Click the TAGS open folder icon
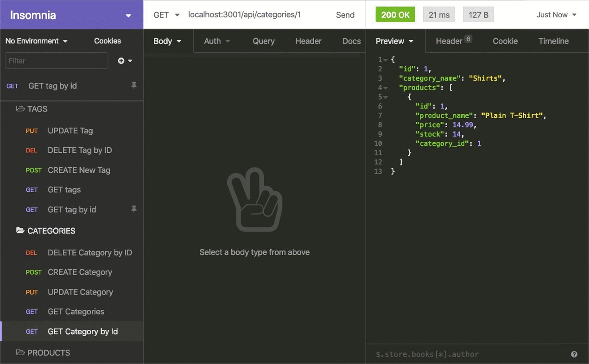The image size is (589, 364). pos(19,109)
